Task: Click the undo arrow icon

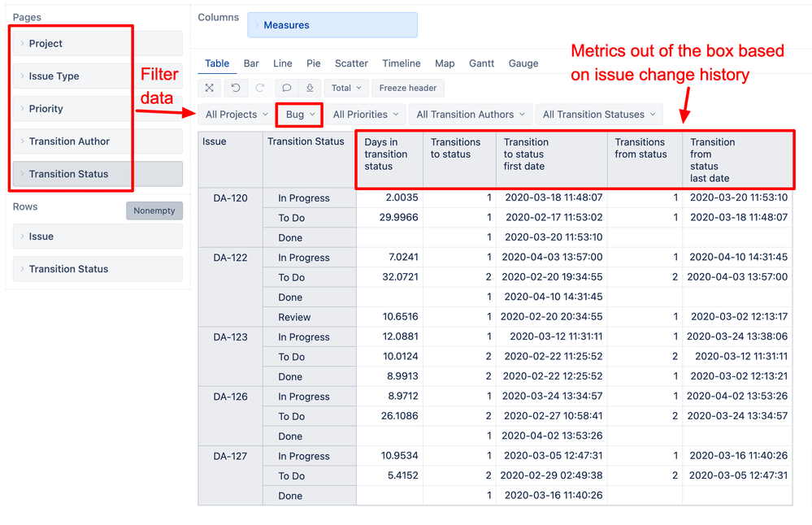Action: [236, 88]
